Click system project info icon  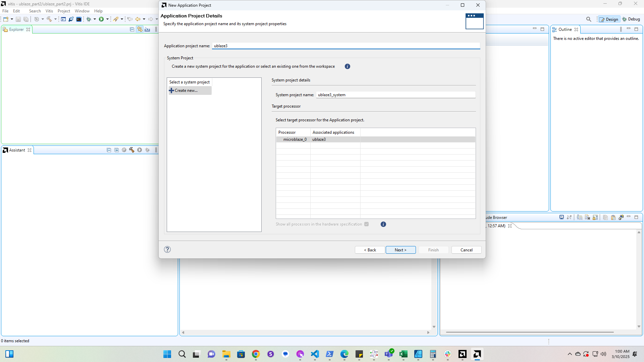(x=347, y=66)
